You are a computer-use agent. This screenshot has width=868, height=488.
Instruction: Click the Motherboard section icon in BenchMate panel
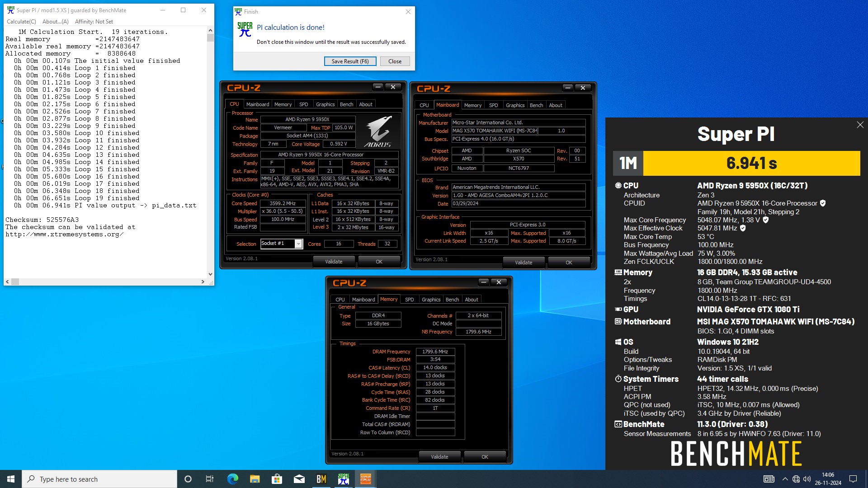click(x=618, y=322)
